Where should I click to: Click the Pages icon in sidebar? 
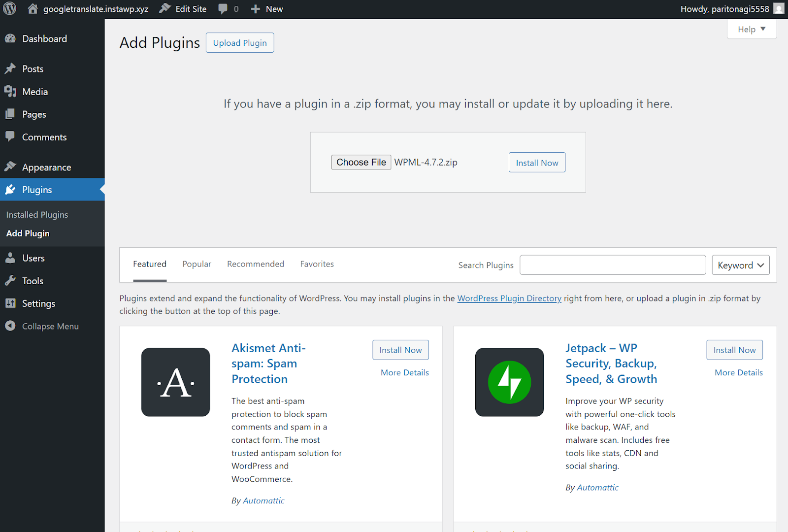[x=10, y=114]
